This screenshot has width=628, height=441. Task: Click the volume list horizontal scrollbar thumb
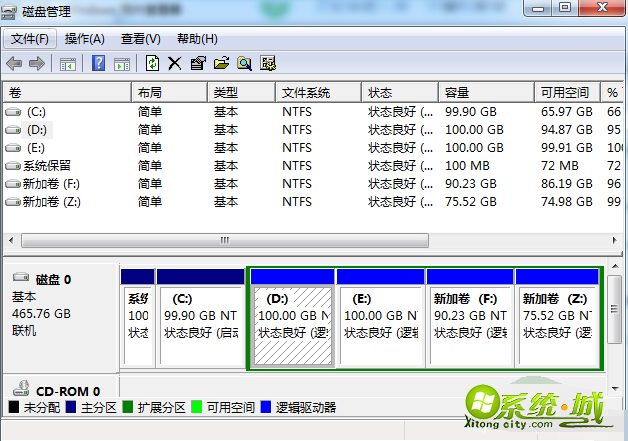(x=225, y=240)
